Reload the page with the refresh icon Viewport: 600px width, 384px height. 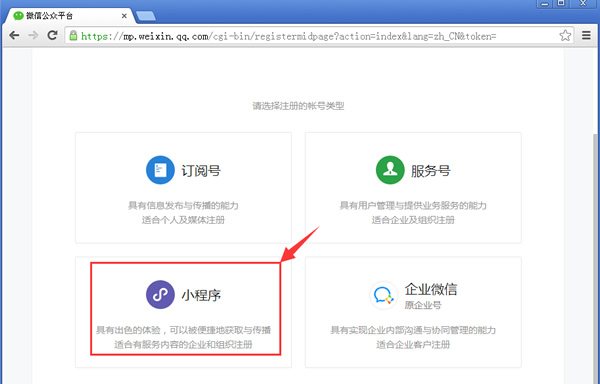point(52,35)
